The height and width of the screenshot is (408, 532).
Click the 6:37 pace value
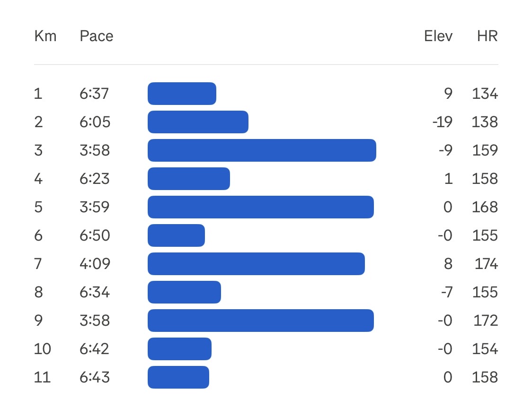click(95, 94)
